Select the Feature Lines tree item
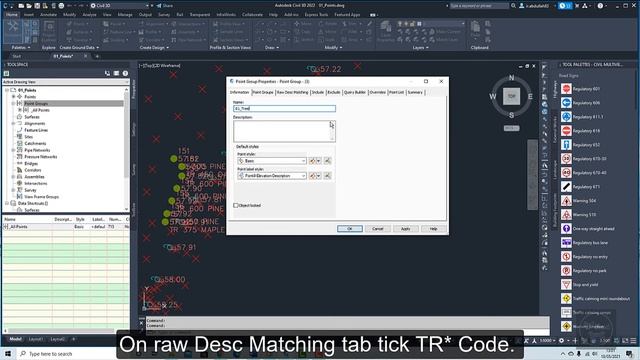The height and width of the screenshot is (360, 640). coord(36,130)
